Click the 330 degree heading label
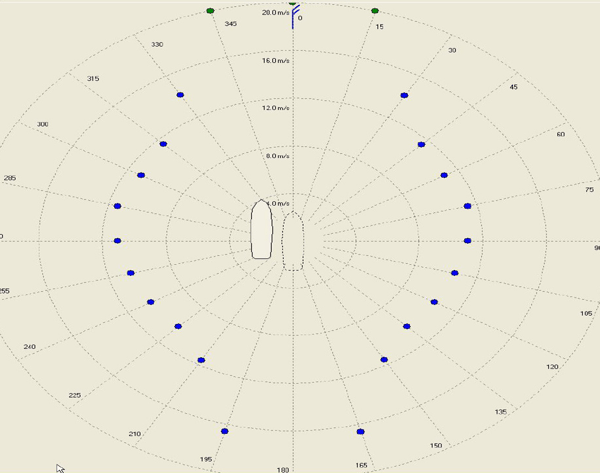The height and width of the screenshot is (473, 600). pos(157,44)
